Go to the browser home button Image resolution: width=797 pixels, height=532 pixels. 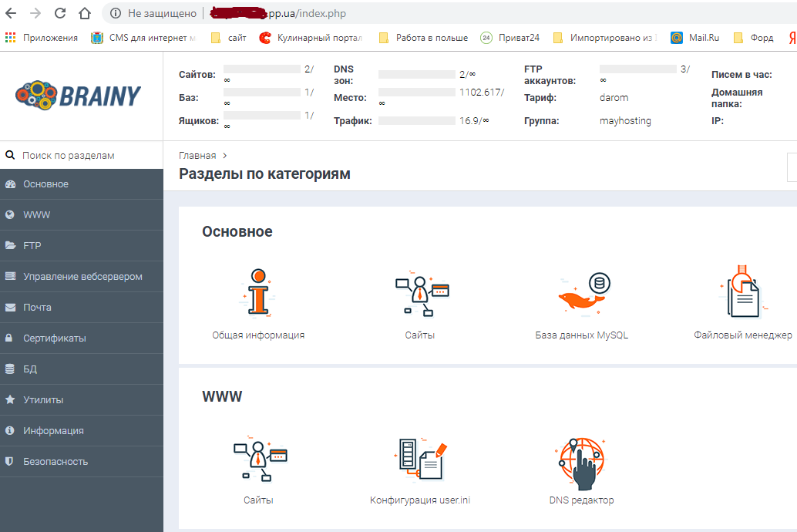tap(85, 13)
